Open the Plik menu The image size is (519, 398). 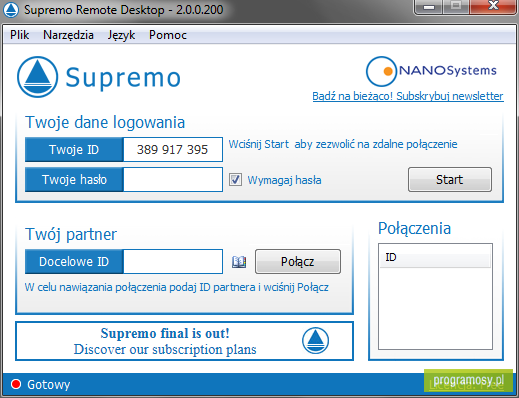click(19, 35)
